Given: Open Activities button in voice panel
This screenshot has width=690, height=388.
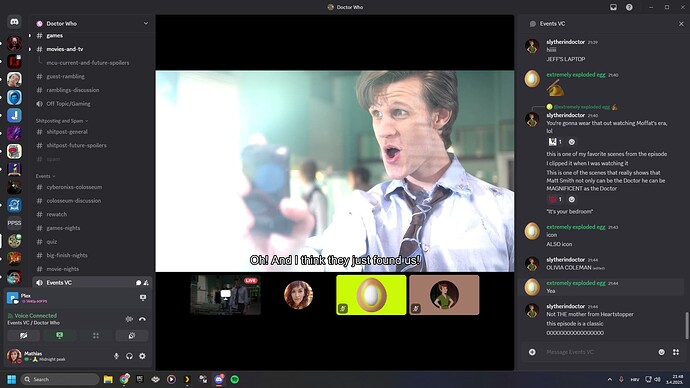Looking at the screenshot, I should click(x=96, y=336).
